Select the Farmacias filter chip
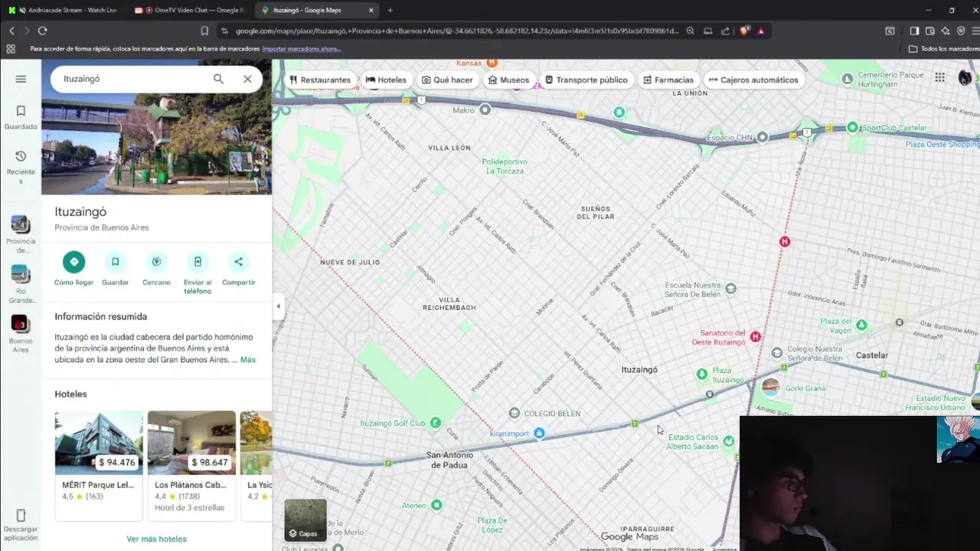This screenshot has height=551, width=980. (668, 80)
